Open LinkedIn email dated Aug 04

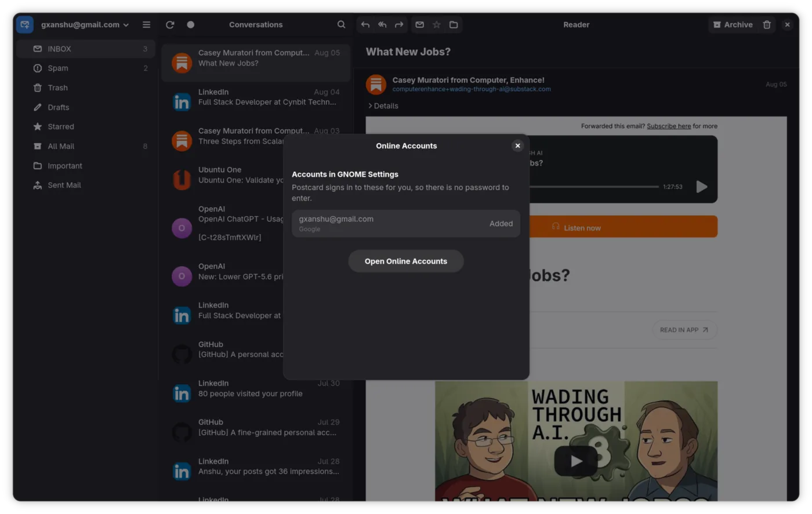[256, 101]
